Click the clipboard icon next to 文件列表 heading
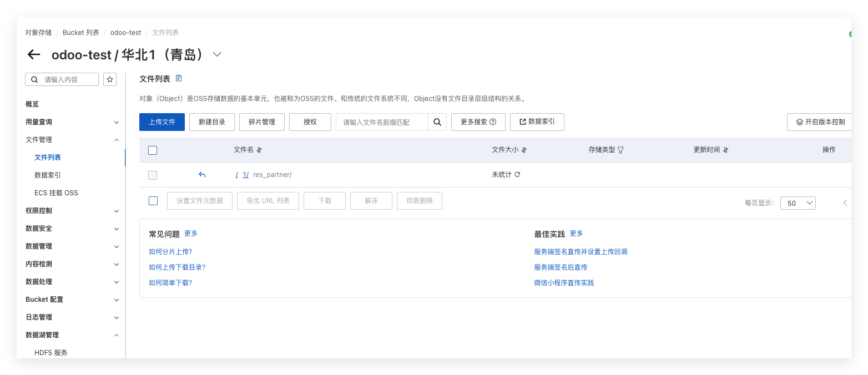Image resolution: width=868 pixels, height=375 pixels. click(x=179, y=79)
